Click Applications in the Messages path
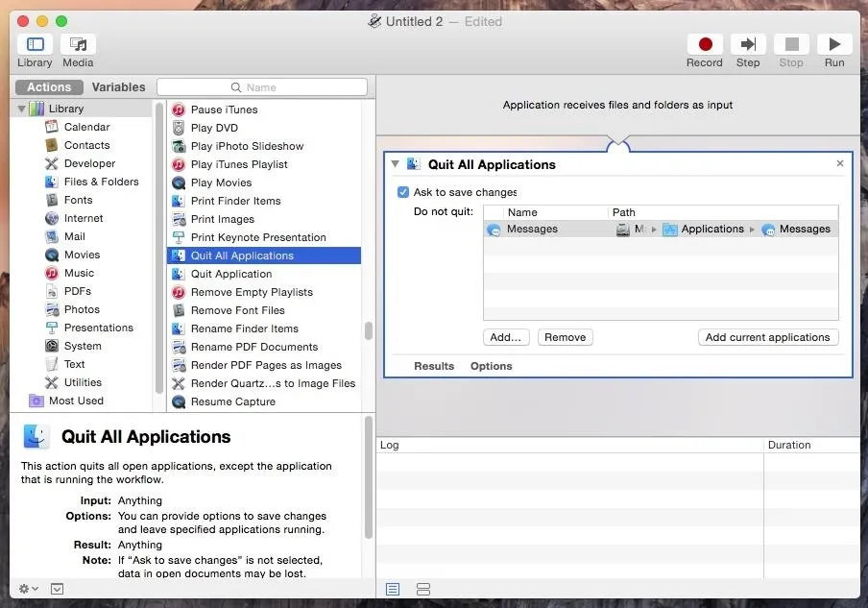Viewport: 868px width, 608px height. pyautogui.click(x=704, y=230)
